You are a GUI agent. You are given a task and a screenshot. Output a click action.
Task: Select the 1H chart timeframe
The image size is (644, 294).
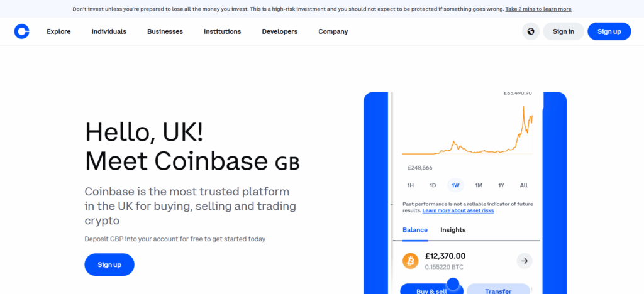click(x=411, y=185)
